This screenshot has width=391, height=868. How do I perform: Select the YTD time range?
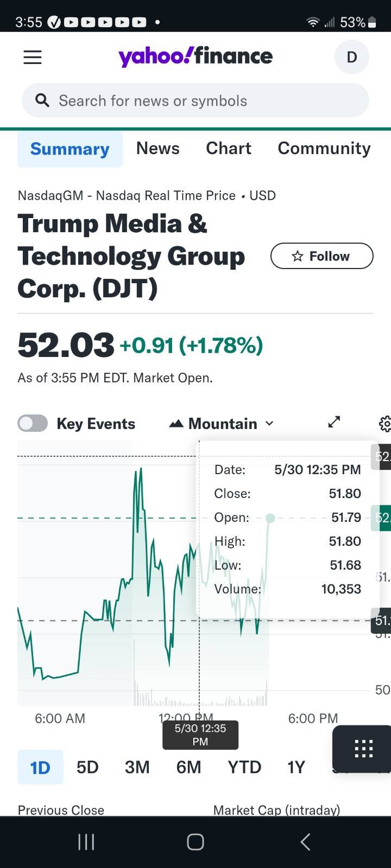(x=244, y=767)
